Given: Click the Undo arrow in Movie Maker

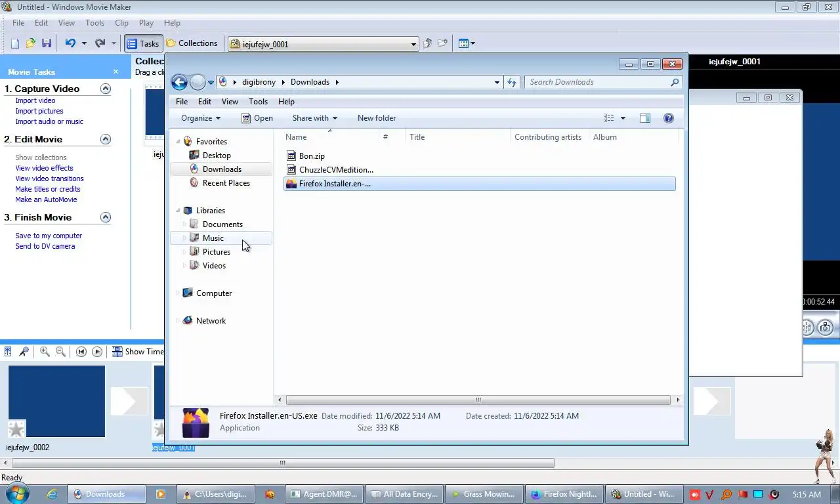Looking at the screenshot, I should pos(70,43).
